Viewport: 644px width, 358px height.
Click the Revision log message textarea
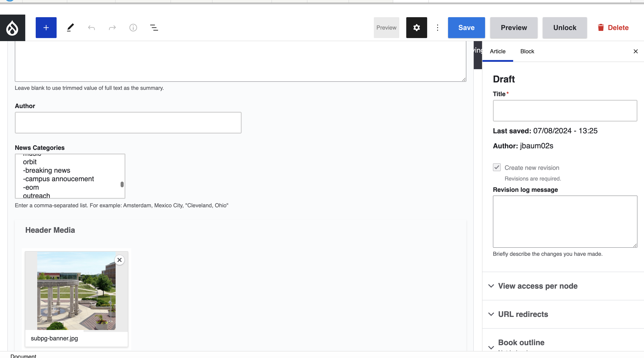point(565,222)
